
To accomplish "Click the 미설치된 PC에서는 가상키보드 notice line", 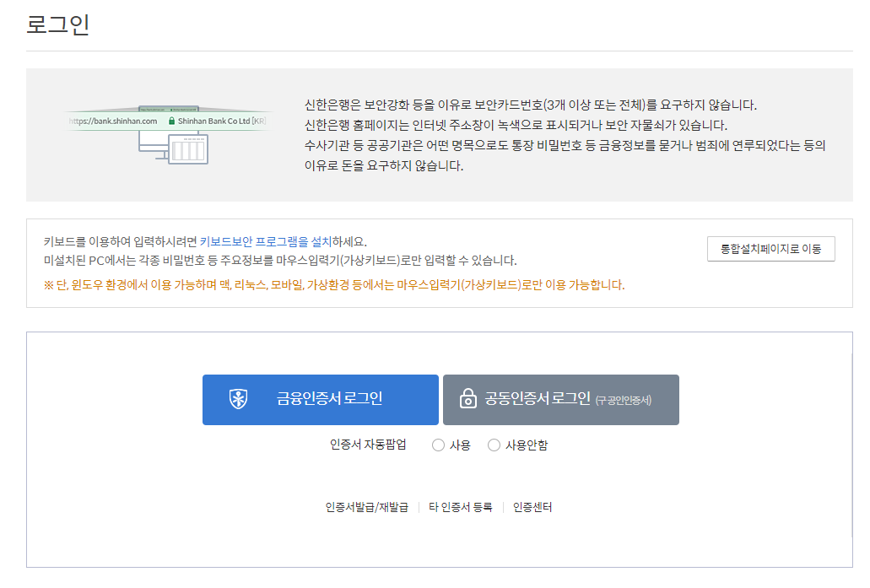I will click(280, 260).
